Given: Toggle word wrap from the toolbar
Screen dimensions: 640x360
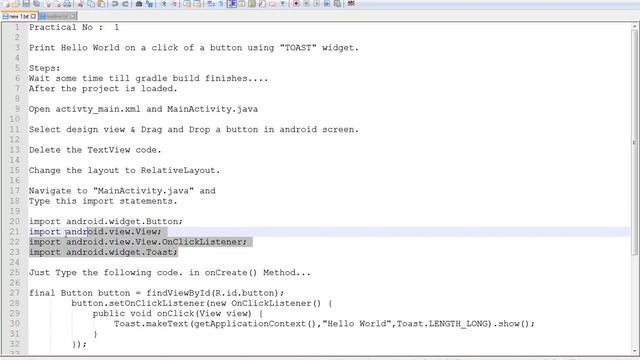Looking at the screenshot, I should click(211, 4).
